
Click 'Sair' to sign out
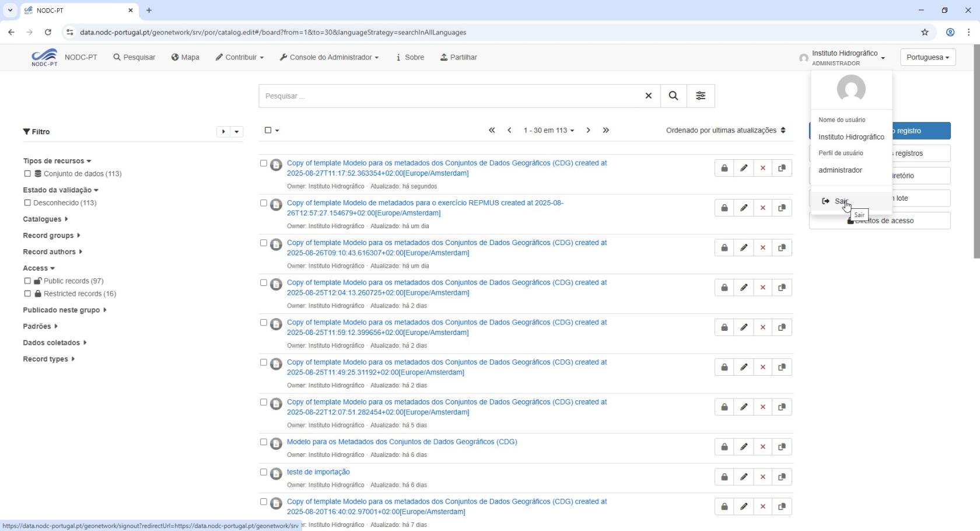pos(840,201)
